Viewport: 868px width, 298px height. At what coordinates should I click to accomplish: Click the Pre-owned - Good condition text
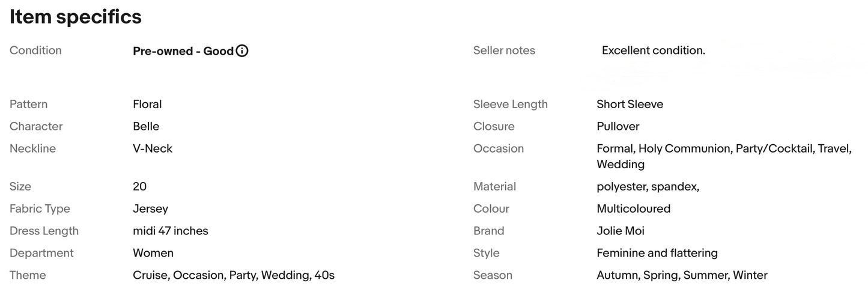coord(183,51)
